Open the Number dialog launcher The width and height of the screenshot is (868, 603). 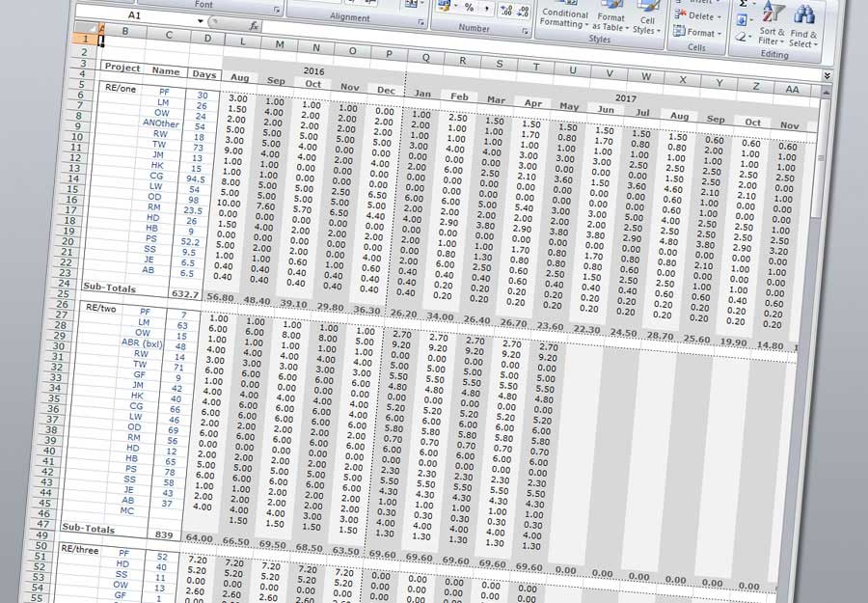point(525,32)
